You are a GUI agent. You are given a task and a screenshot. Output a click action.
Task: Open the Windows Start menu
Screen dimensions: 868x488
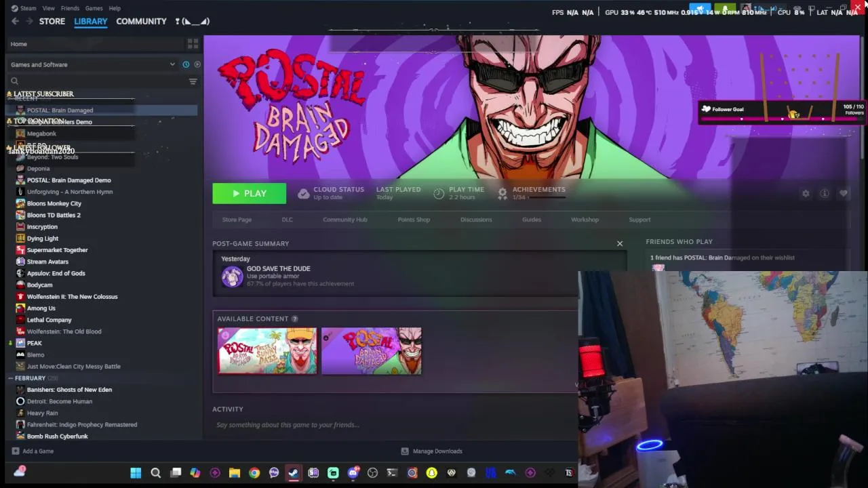tap(136, 472)
